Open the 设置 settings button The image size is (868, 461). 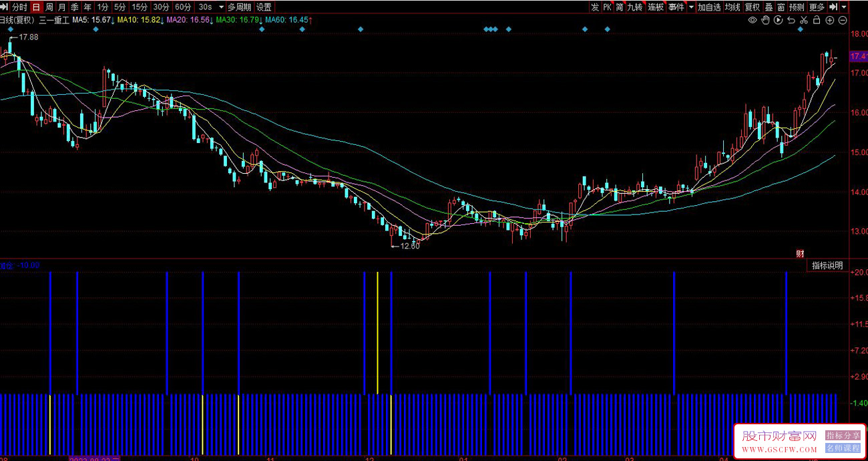click(x=264, y=7)
